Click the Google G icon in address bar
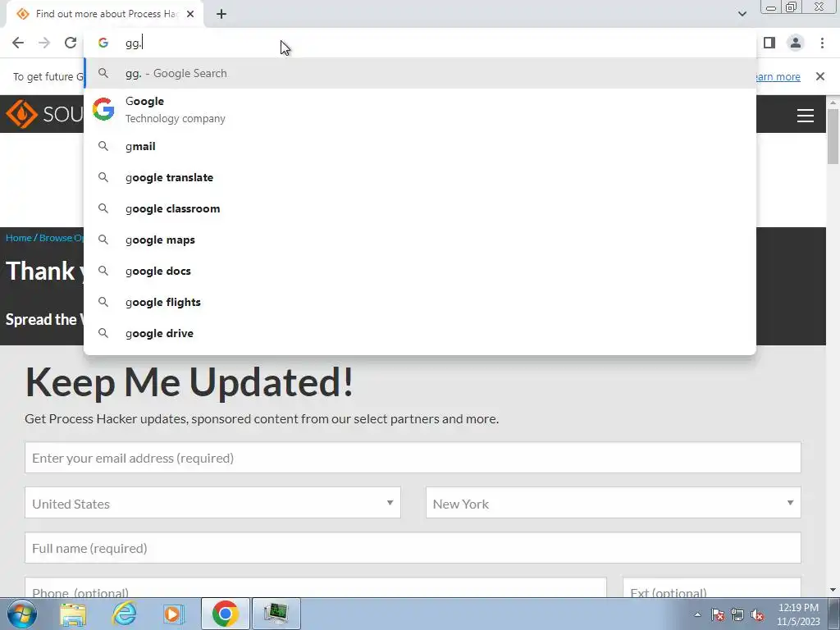Image resolution: width=840 pixels, height=630 pixels. point(103,43)
